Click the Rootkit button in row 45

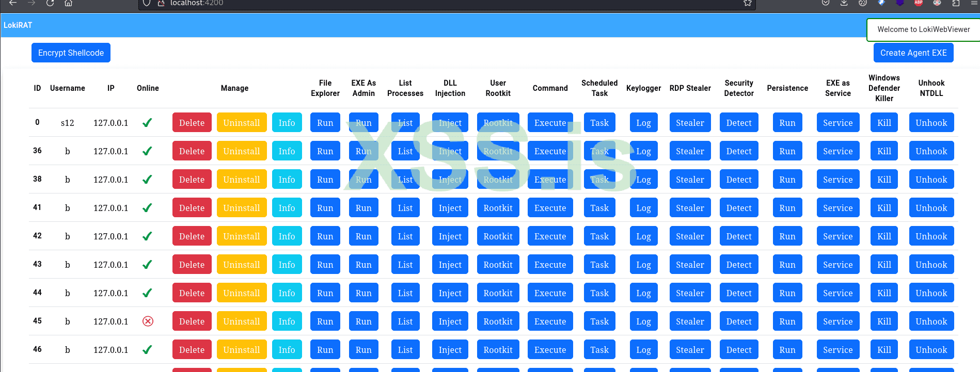point(498,321)
